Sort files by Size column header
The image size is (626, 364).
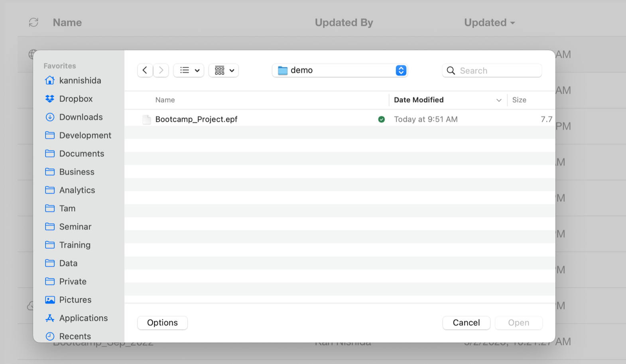[519, 100]
